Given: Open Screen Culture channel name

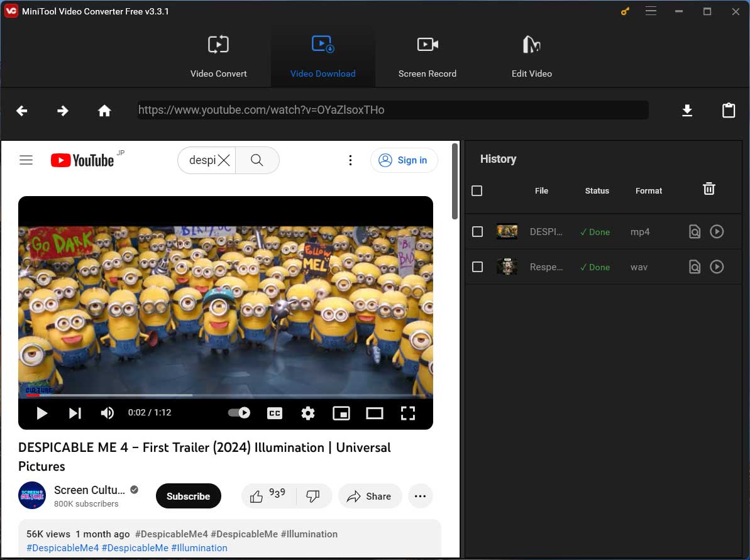Looking at the screenshot, I should (89, 490).
